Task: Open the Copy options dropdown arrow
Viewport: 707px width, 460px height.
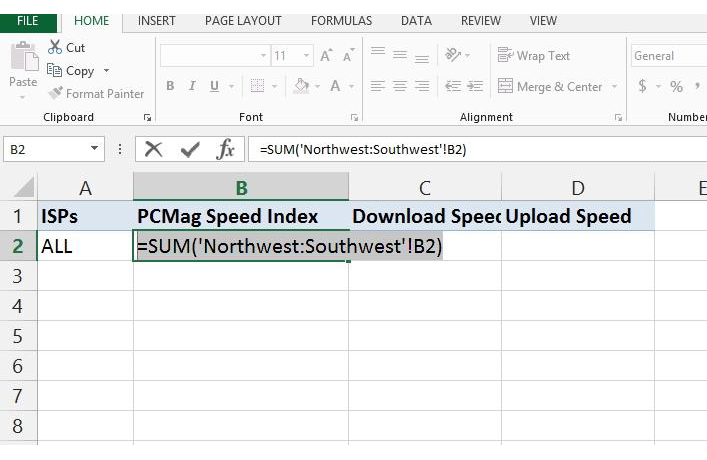Action: point(107,71)
